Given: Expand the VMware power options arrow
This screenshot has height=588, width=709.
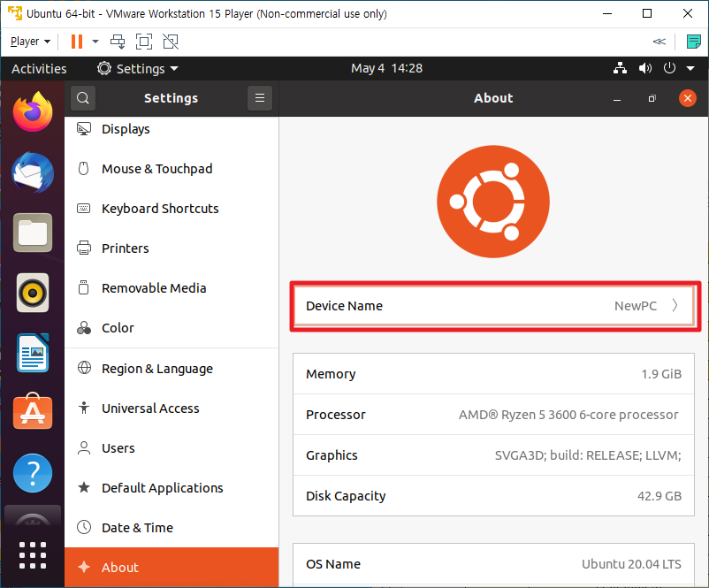Looking at the screenshot, I should pyautogui.click(x=95, y=42).
